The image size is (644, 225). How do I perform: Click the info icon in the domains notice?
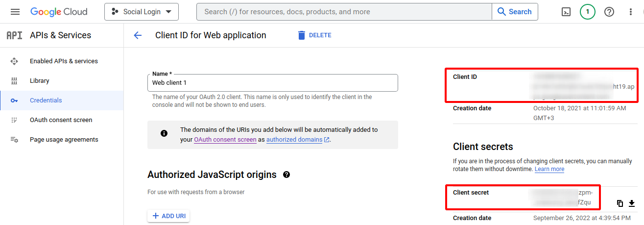(x=164, y=133)
